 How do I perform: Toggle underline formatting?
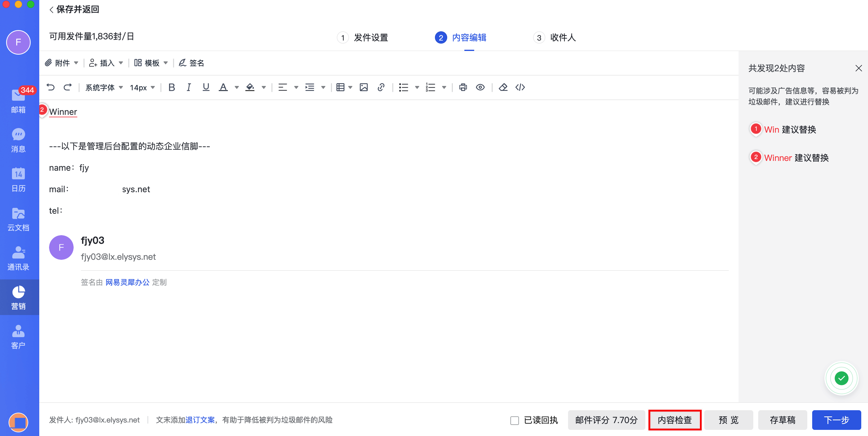click(206, 87)
